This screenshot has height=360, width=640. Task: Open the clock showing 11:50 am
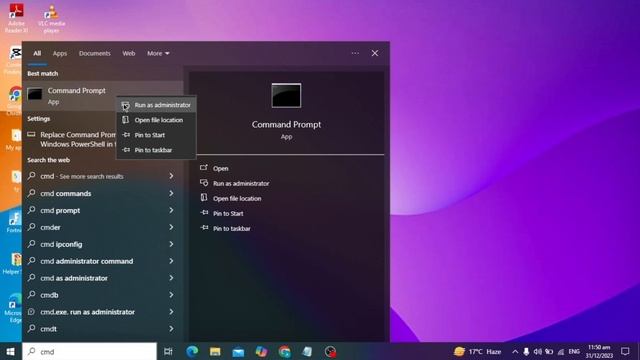[x=599, y=351]
